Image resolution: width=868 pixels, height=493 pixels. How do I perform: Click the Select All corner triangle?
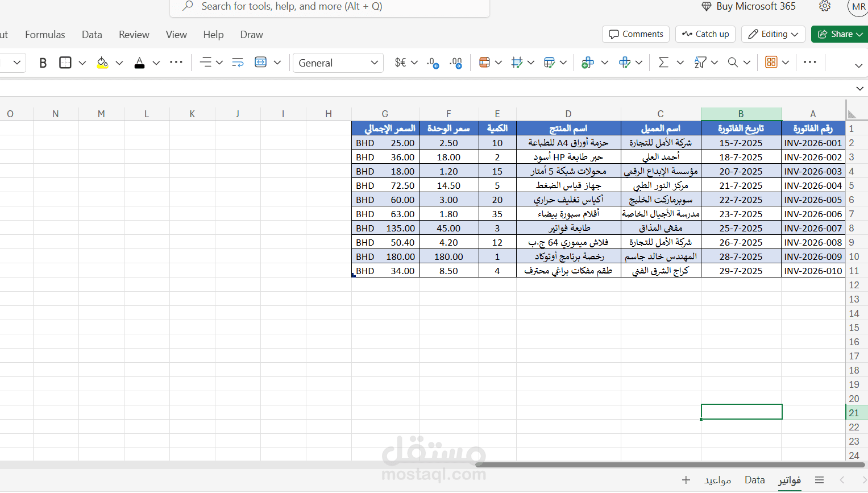pos(853,114)
